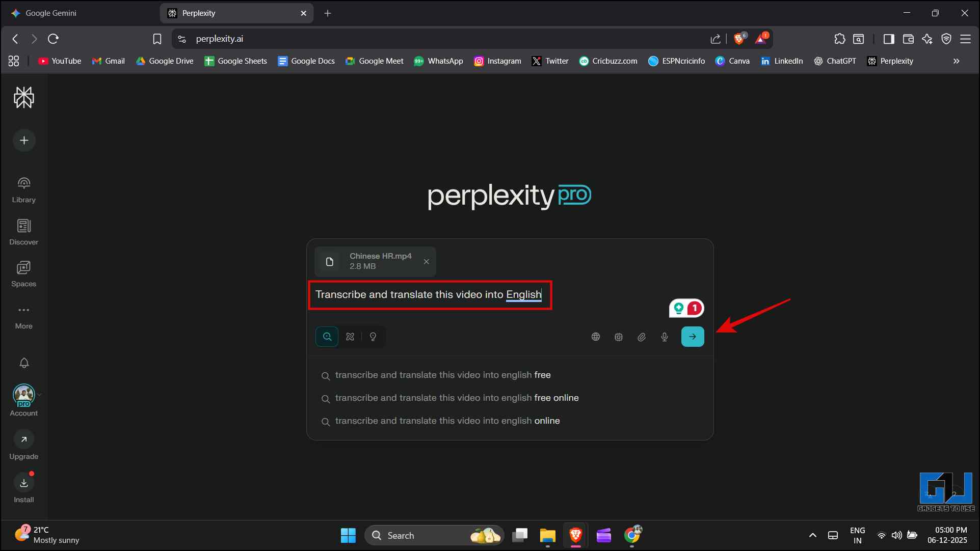The width and height of the screenshot is (980, 551).
Task: Switch to Labs lightbulb mode
Action: click(x=373, y=337)
